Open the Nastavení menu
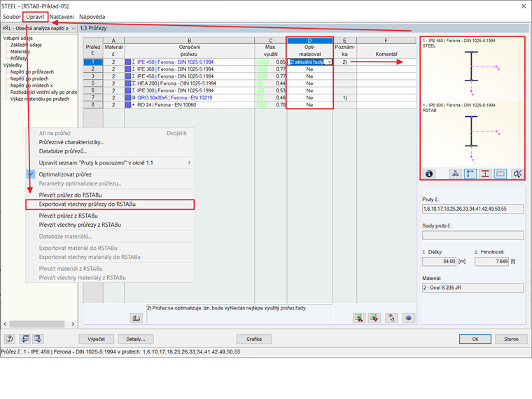Screen dimensions: 532x399 pyautogui.click(x=62, y=17)
